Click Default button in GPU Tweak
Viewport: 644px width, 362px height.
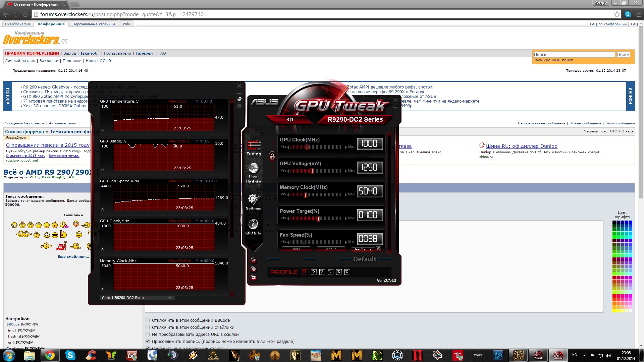pos(365,259)
